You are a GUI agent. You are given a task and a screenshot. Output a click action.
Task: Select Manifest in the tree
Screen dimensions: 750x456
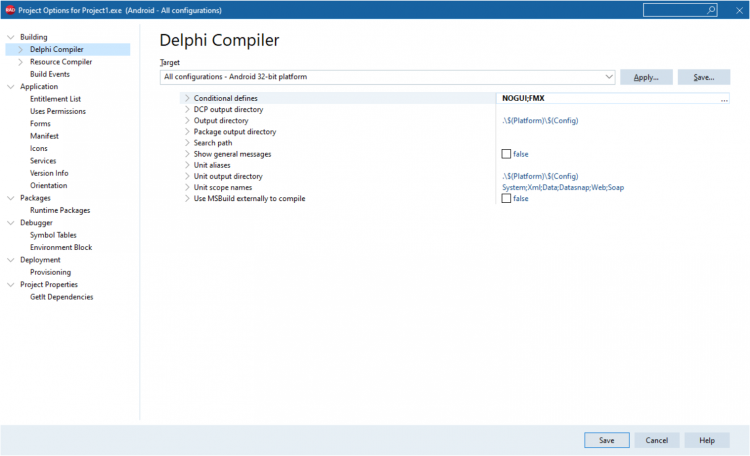coord(44,136)
